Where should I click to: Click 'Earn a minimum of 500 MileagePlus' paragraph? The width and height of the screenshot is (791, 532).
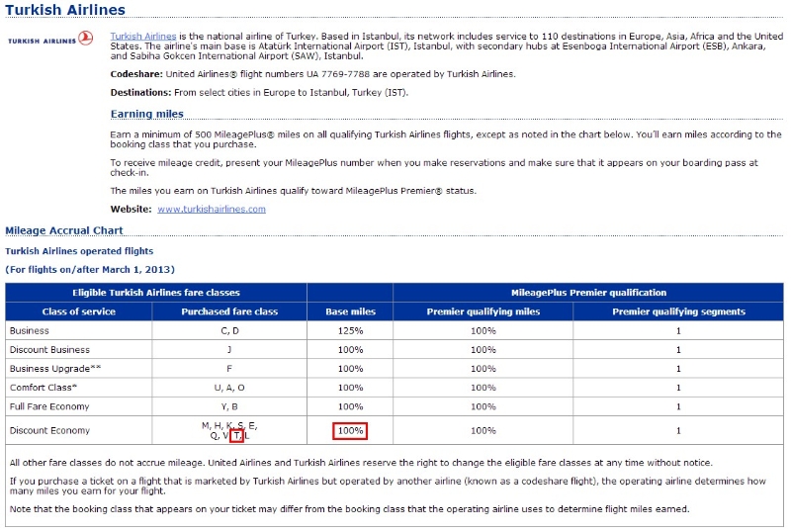[x=446, y=139]
